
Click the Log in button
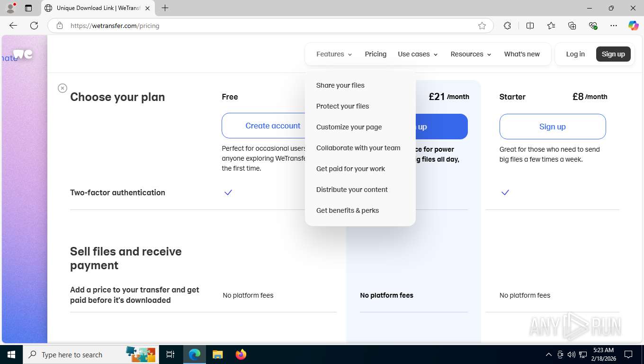575,54
